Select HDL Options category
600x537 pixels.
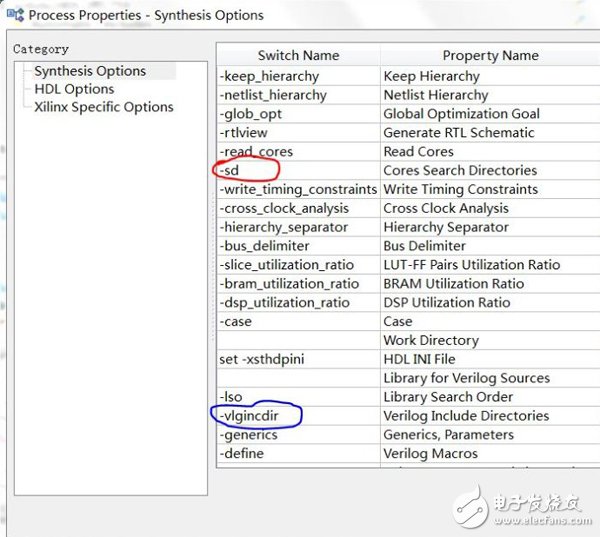click(74, 89)
